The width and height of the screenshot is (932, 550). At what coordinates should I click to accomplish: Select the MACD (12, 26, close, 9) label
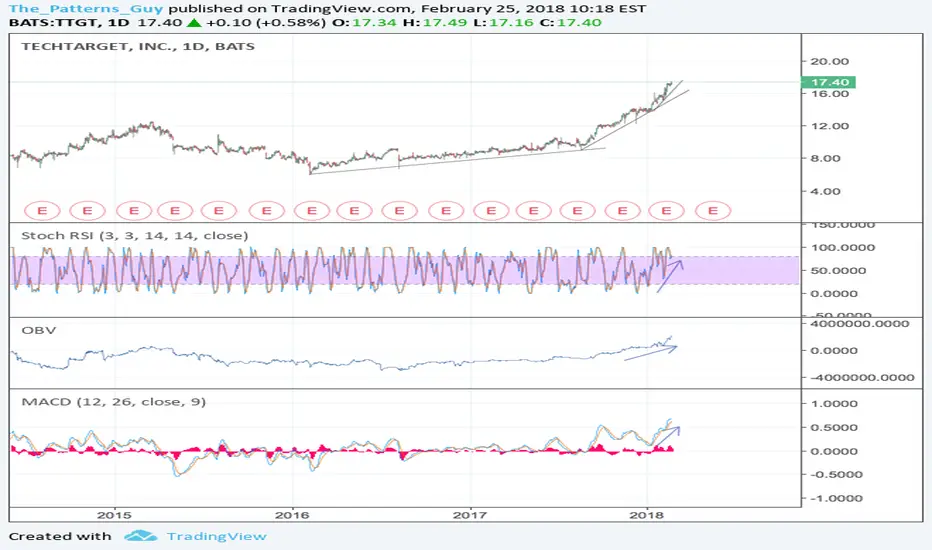click(114, 402)
